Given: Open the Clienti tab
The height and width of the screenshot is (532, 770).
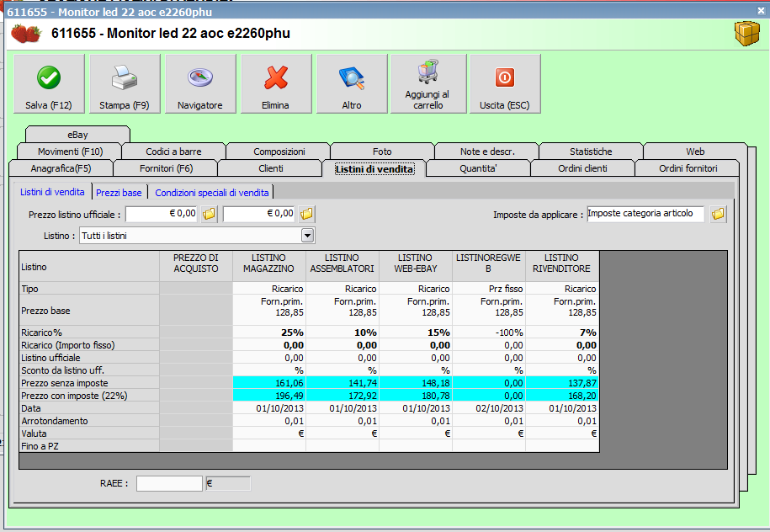Looking at the screenshot, I should (x=271, y=168).
